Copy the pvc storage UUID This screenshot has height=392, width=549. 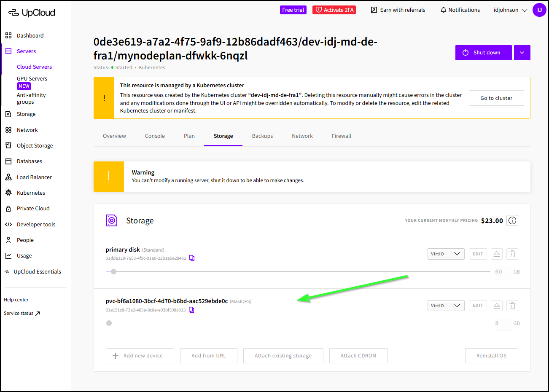pyautogui.click(x=191, y=310)
